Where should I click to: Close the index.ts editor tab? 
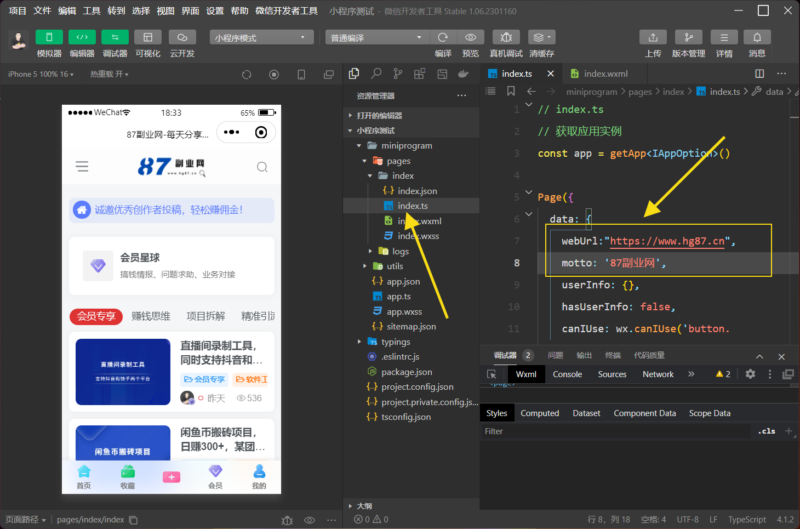click(551, 73)
